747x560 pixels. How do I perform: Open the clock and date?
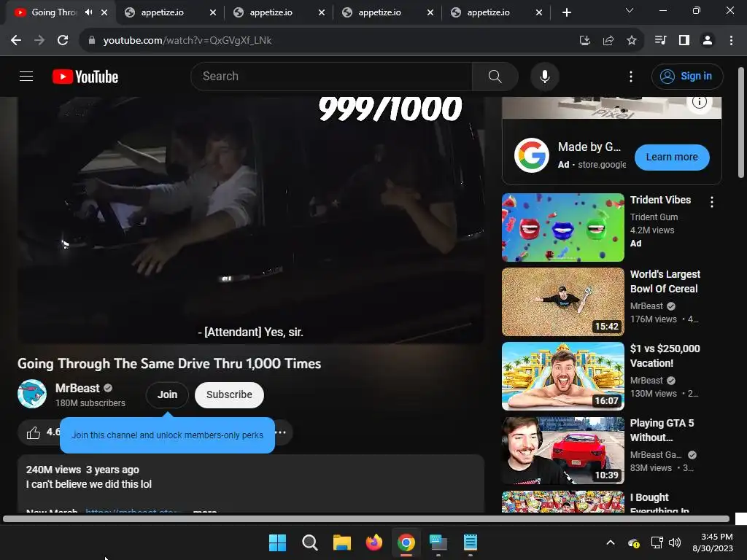tap(713, 542)
